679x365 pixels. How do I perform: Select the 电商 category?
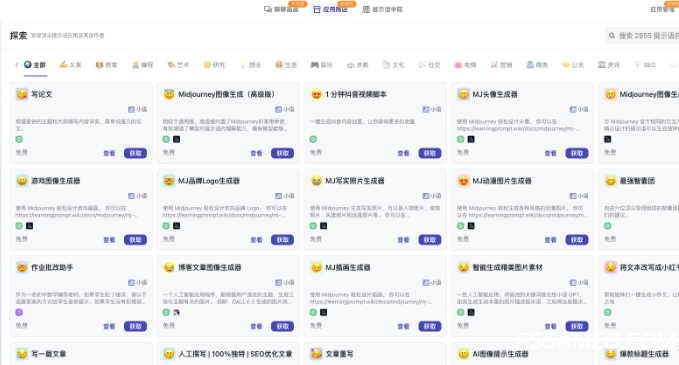pyautogui.click(x=466, y=65)
